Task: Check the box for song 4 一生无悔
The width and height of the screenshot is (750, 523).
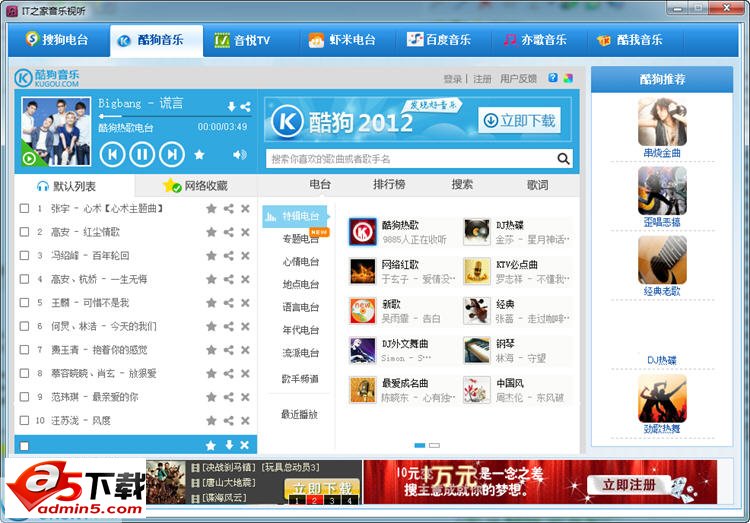Action: coord(24,279)
